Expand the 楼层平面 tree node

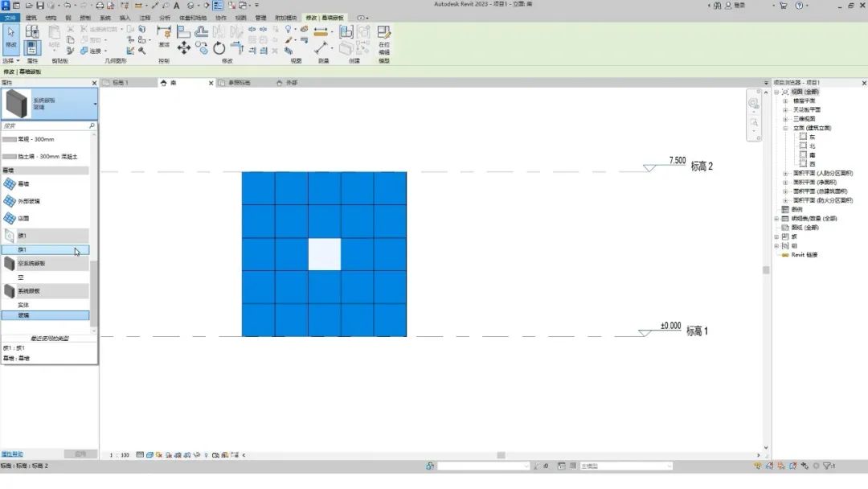click(x=785, y=101)
